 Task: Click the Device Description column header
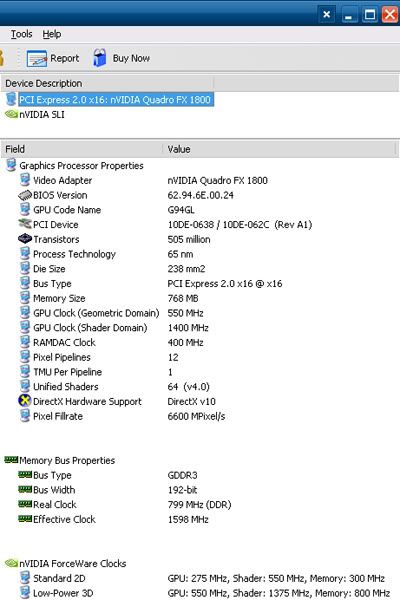click(107, 83)
